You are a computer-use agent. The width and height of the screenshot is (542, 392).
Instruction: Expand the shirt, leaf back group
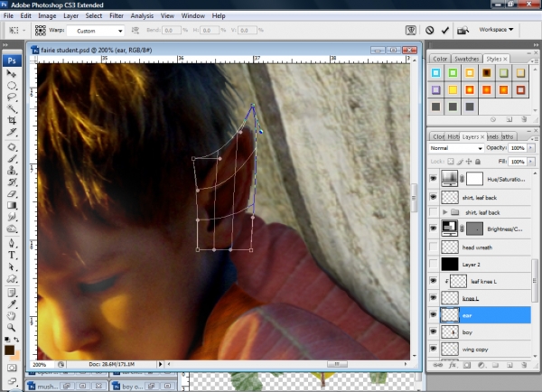coord(444,212)
